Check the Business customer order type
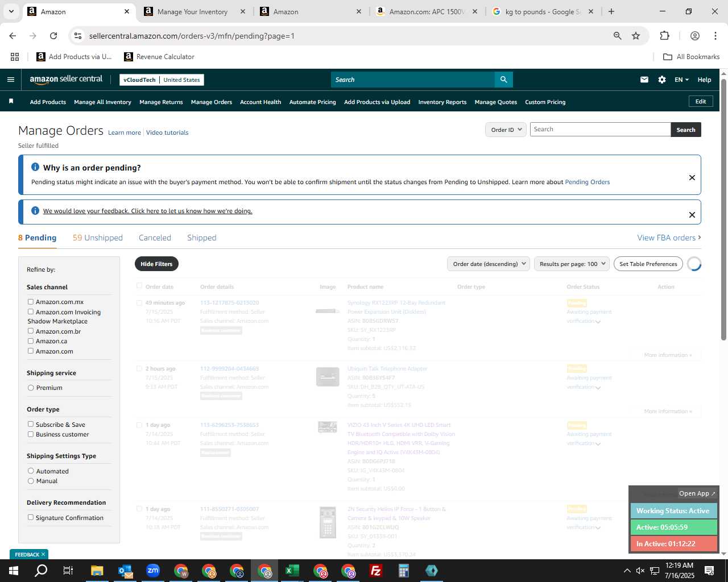This screenshot has height=582, width=728. 31,434
